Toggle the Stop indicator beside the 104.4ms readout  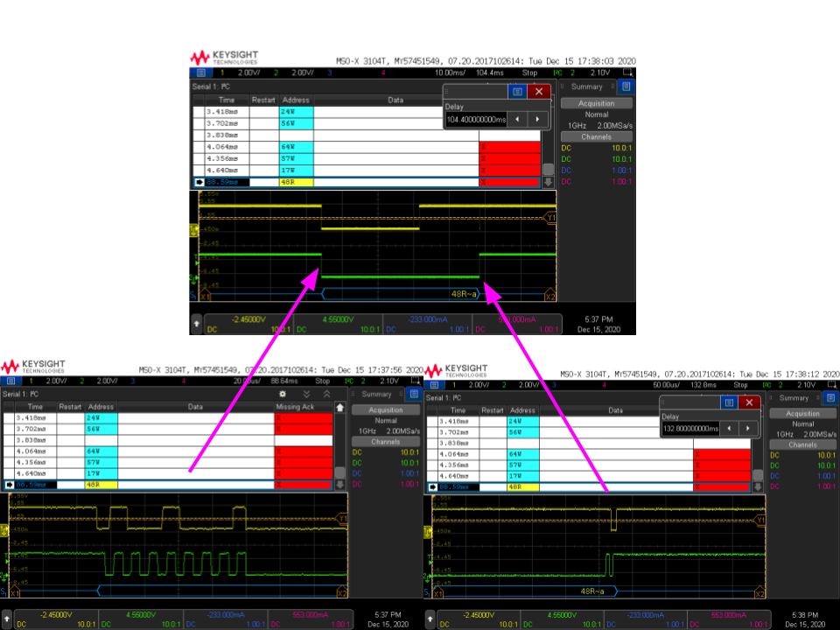click(529, 73)
